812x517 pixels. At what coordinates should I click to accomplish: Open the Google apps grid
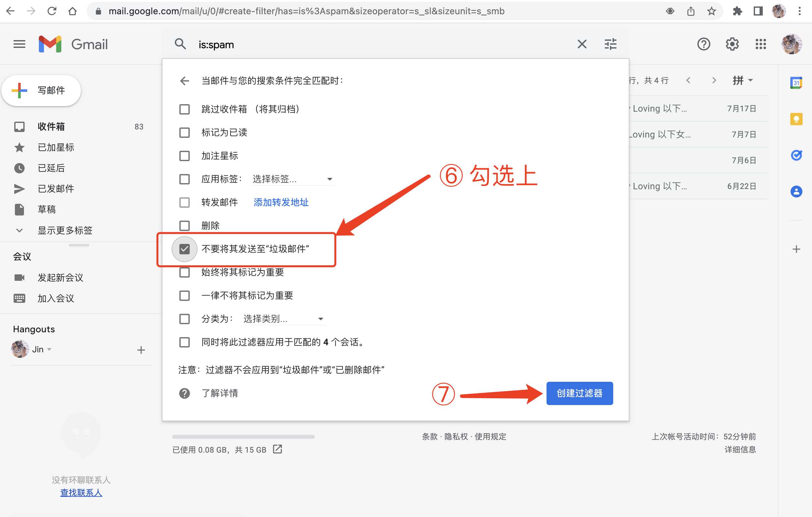pyautogui.click(x=761, y=44)
